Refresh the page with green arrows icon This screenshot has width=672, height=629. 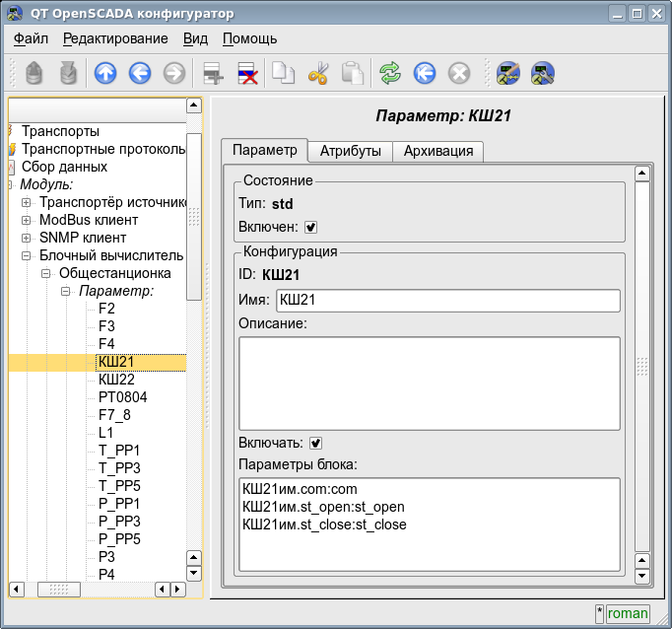(390, 73)
